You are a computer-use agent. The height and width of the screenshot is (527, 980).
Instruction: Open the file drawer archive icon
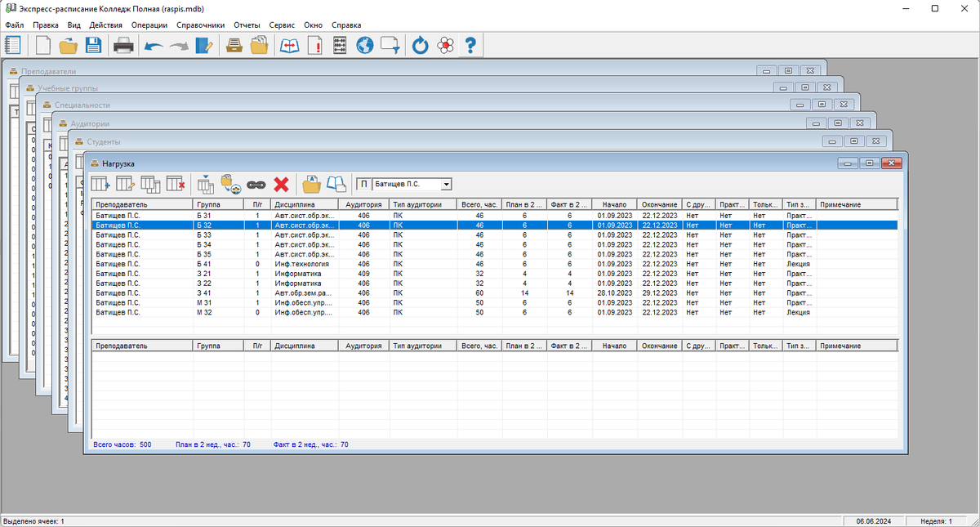click(234, 45)
